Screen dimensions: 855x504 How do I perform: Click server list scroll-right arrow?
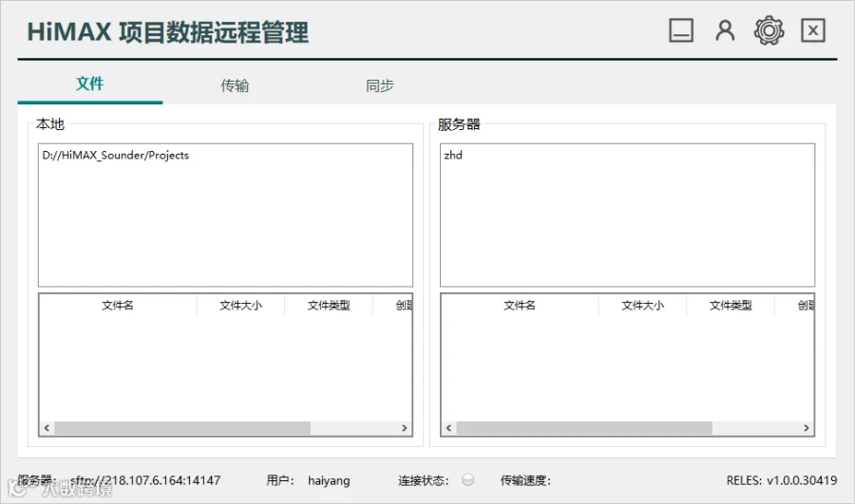tap(806, 428)
